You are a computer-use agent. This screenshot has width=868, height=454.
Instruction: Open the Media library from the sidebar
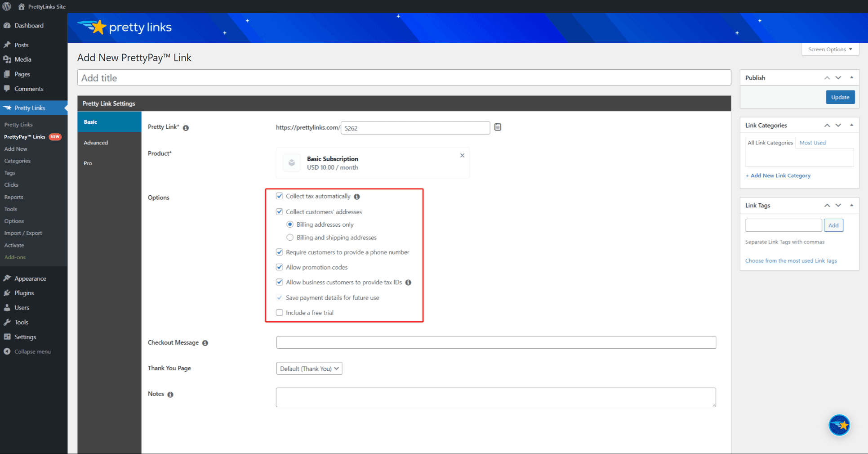22,59
